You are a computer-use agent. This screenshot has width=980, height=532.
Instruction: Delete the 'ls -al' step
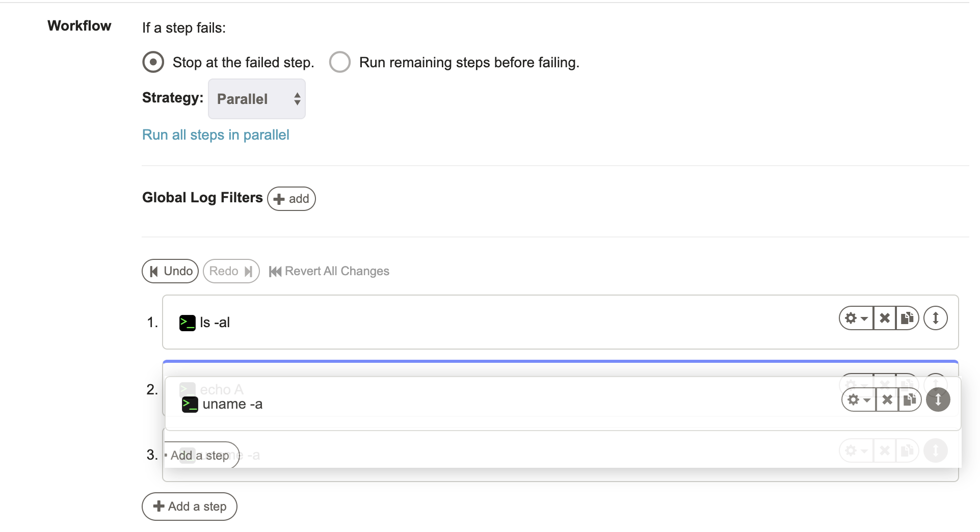pos(885,318)
